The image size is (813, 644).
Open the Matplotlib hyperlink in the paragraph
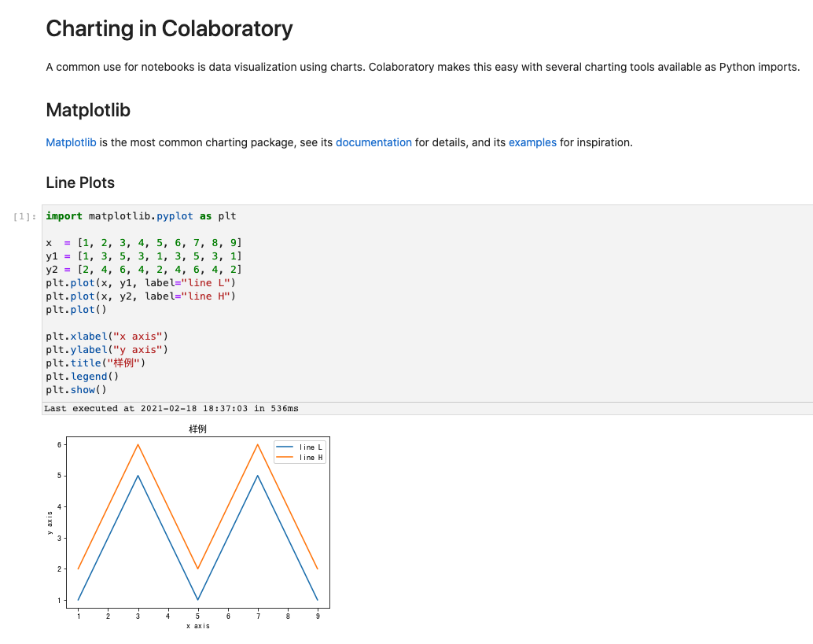pyautogui.click(x=71, y=142)
